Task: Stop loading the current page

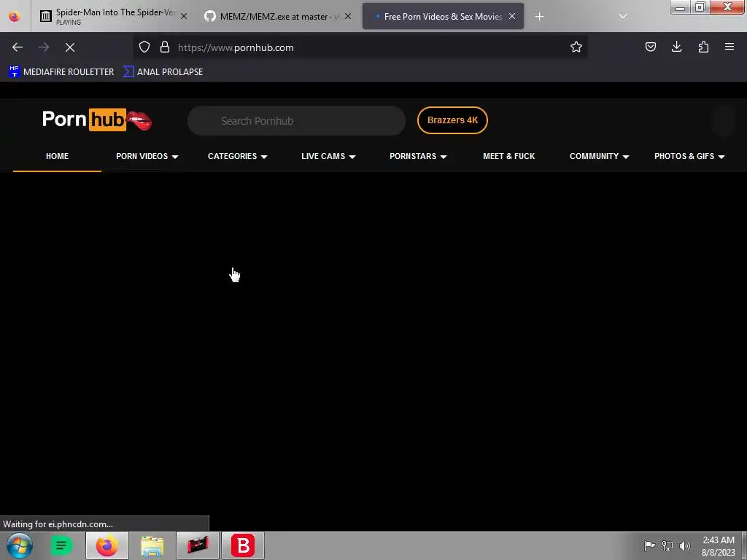Action: click(70, 47)
